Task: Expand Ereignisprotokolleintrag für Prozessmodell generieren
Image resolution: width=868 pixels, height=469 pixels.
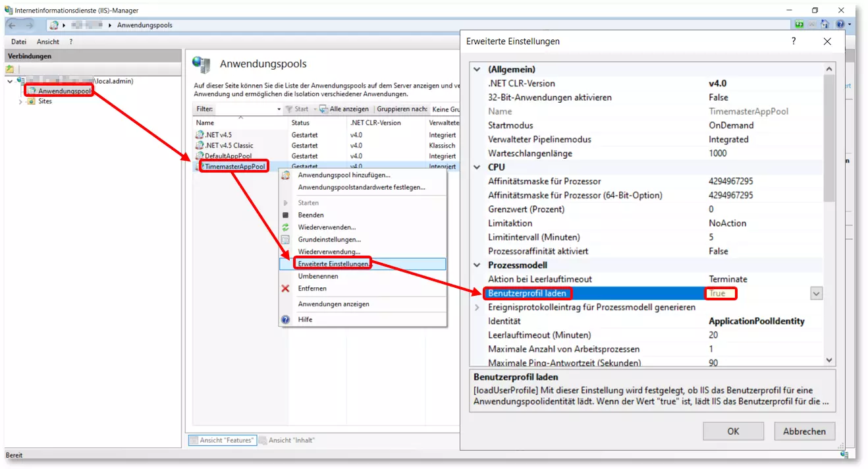Action: tap(477, 308)
